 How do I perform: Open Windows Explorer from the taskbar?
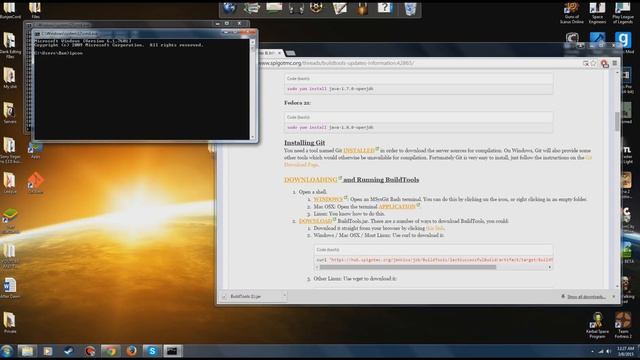click(x=27, y=351)
